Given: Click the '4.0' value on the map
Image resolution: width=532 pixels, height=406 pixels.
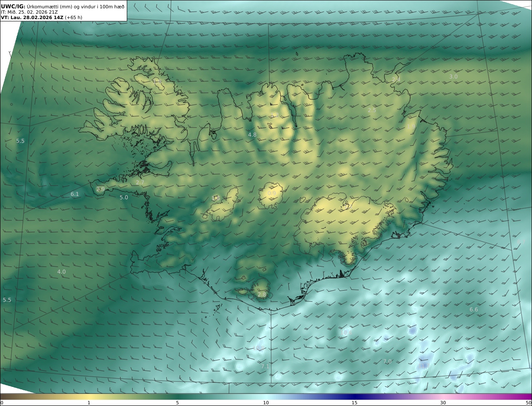Looking at the screenshot, I should (62, 272).
